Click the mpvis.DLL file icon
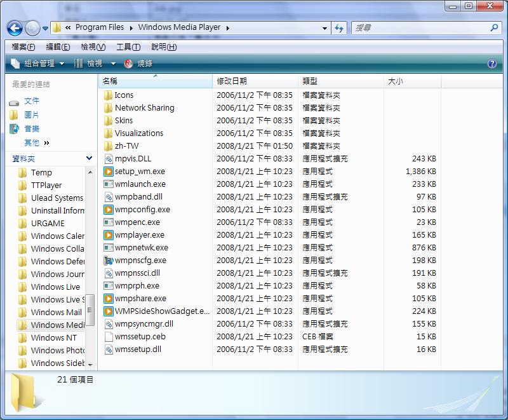Screen dimensions: 508x420 pyautogui.click(x=109, y=159)
